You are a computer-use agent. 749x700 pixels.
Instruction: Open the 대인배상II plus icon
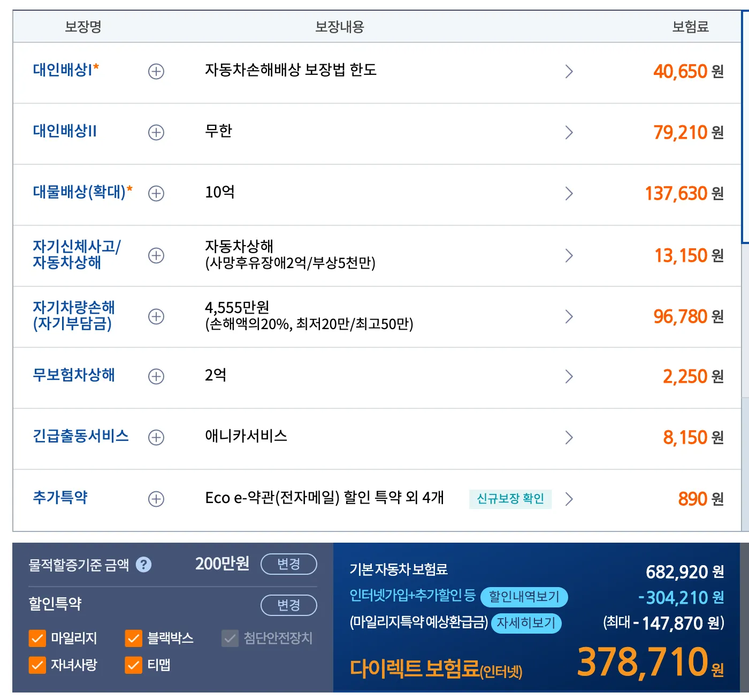tap(156, 133)
